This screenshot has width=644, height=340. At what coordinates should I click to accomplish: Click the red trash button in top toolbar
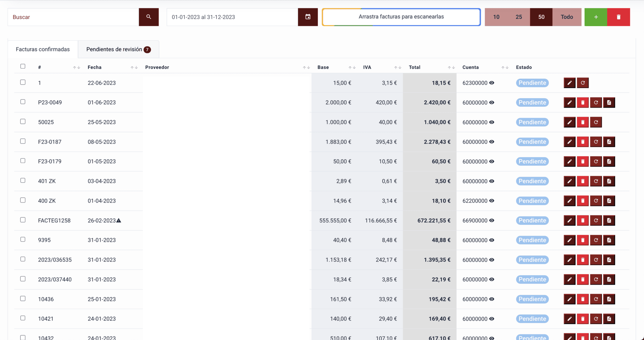[618, 17]
